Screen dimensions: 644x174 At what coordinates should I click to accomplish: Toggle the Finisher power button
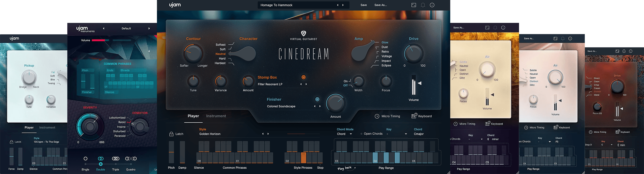tap(317, 99)
